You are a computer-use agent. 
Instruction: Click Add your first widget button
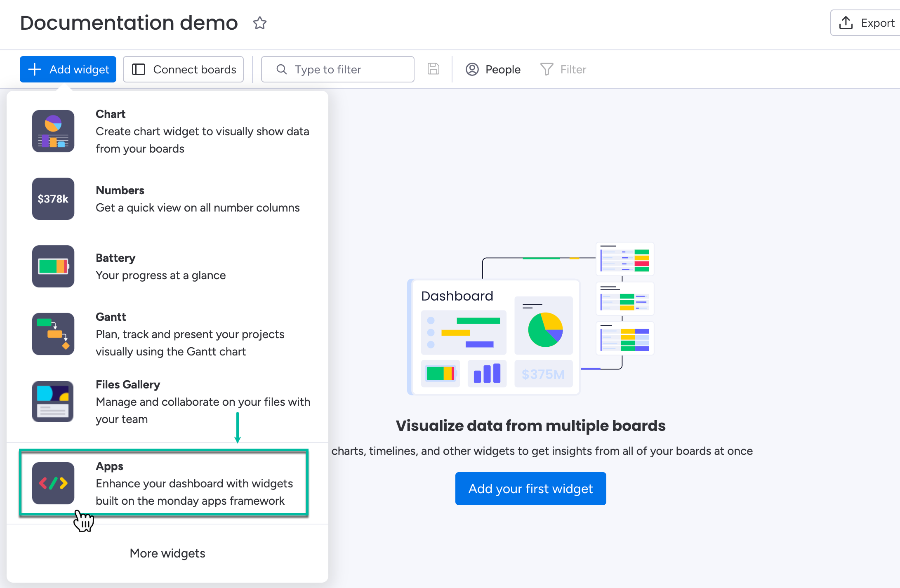pyautogui.click(x=530, y=489)
